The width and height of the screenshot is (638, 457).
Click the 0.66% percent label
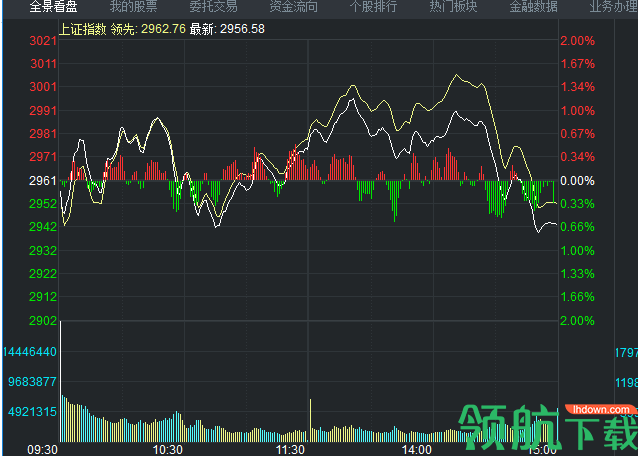click(x=577, y=227)
